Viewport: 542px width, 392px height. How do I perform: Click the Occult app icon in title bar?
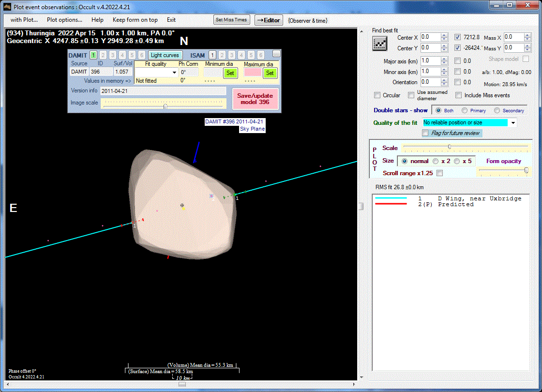(7, 7)
